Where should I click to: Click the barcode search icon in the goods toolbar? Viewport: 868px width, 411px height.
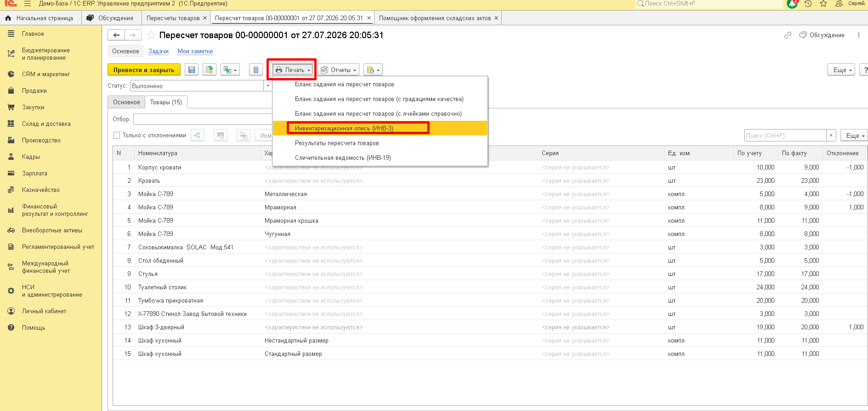pyautogui.click(x=221, y=135)
